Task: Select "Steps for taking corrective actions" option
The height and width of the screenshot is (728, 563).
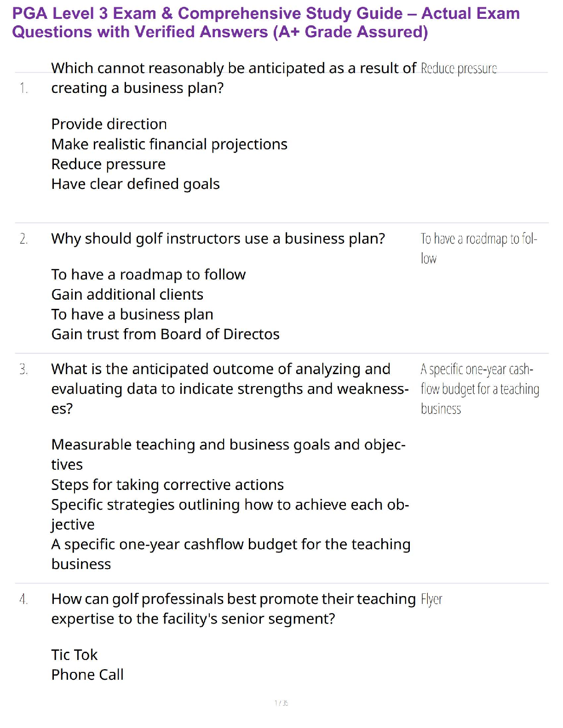Action: (x=167, y=484)
